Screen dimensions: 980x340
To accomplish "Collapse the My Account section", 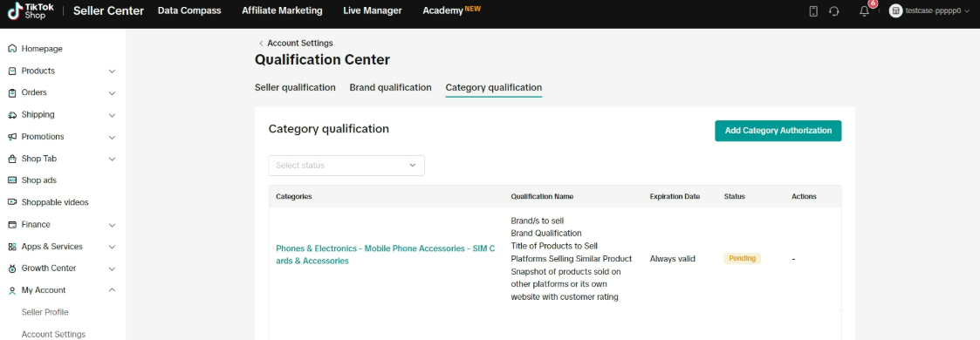I will [112, 290].
